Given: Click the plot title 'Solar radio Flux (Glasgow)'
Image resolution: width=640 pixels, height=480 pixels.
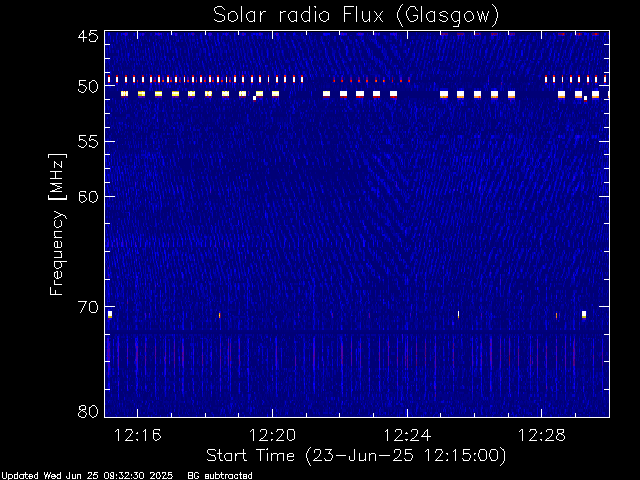Looking at the screenshot, I should (356, 16).
